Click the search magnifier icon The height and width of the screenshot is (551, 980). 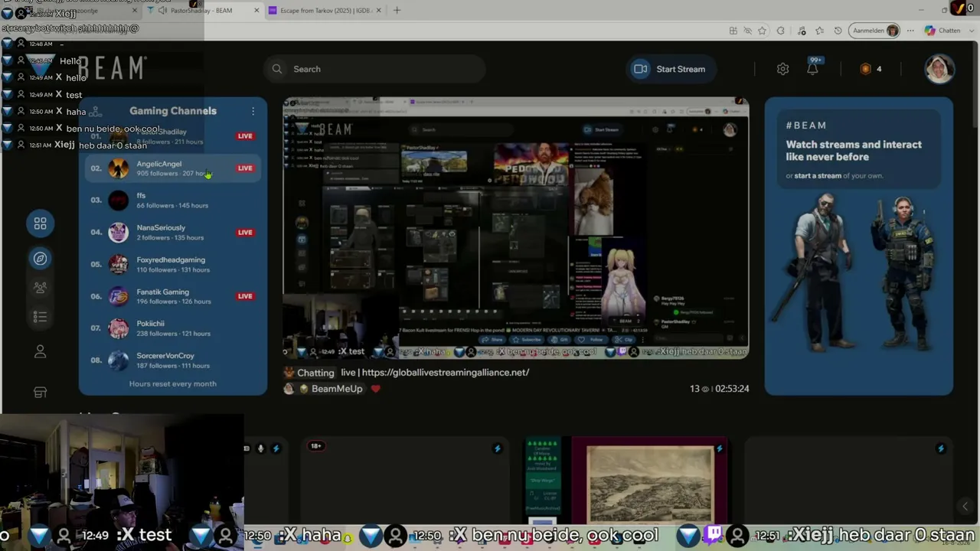pyautogui.click(x=277, y=69)
